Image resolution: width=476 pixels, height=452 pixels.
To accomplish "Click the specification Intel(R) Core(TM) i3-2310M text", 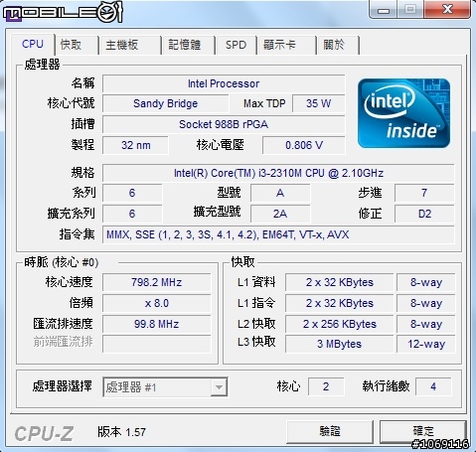I will tap(278, 173).
